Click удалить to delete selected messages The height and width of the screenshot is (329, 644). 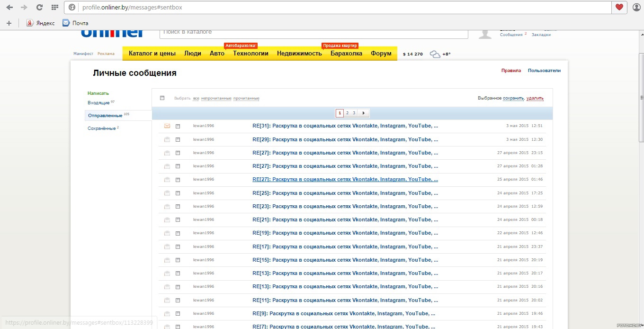coord(535,99)
